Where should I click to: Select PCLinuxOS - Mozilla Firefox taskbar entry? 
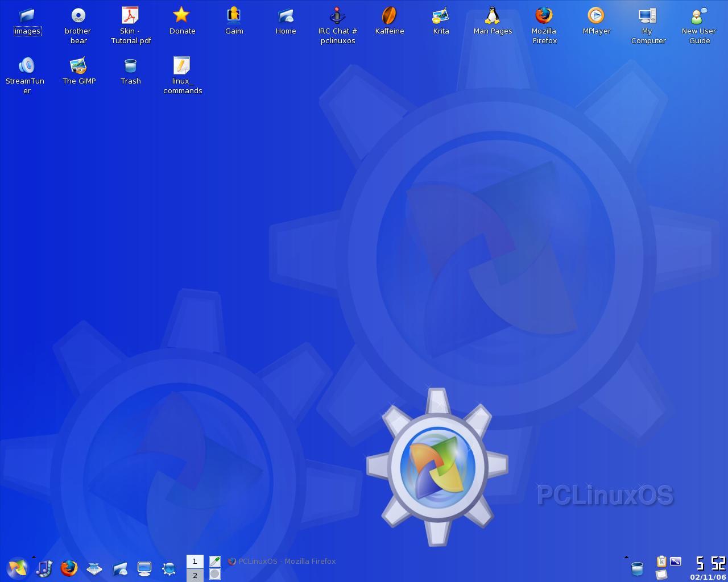click(x=282, y=562)
